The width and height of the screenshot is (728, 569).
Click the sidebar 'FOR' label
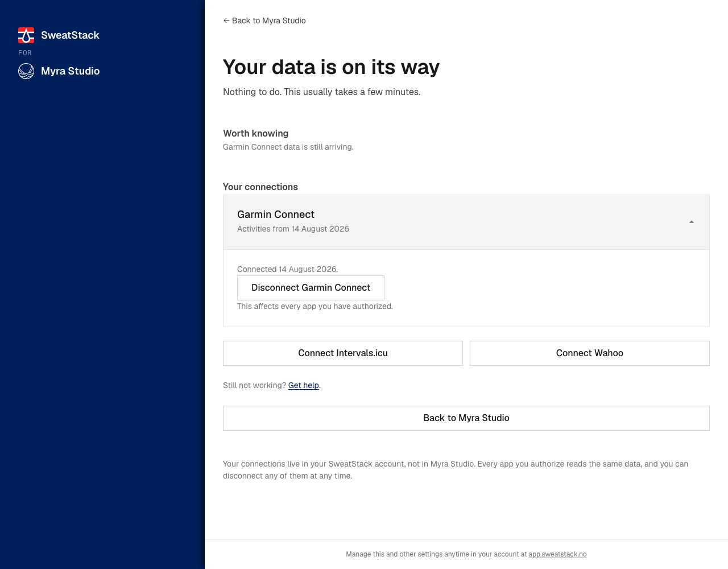(x=25, y=52)
